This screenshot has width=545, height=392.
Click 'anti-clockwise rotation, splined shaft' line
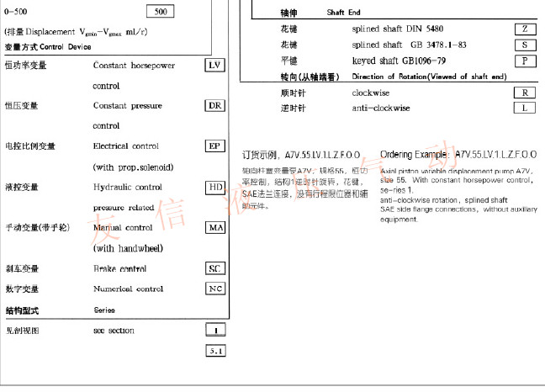pos(443,200)
